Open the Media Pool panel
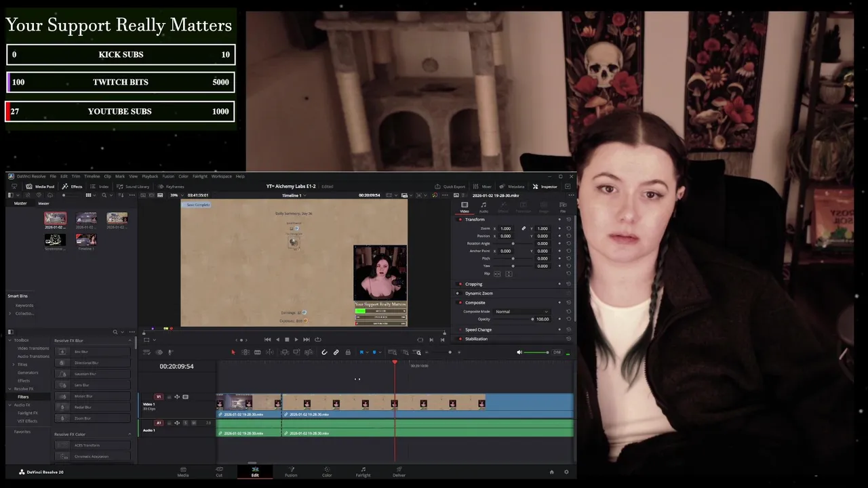 point(41,186)
